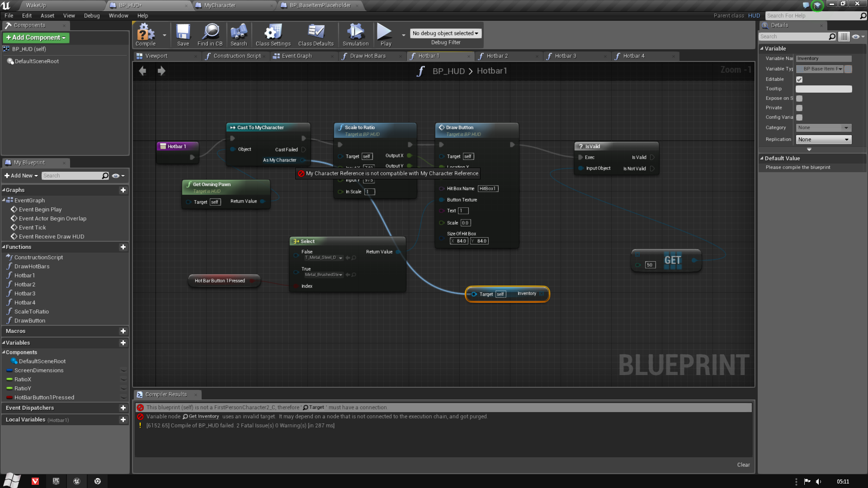Enable the Private checkbox
868x488 pixels.
(x=799, y=108)
